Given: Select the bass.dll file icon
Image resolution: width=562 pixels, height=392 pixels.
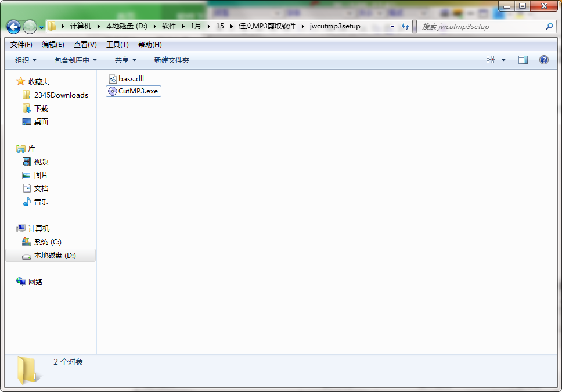Looking at the screenshot, I should click(x=113, y=79).
